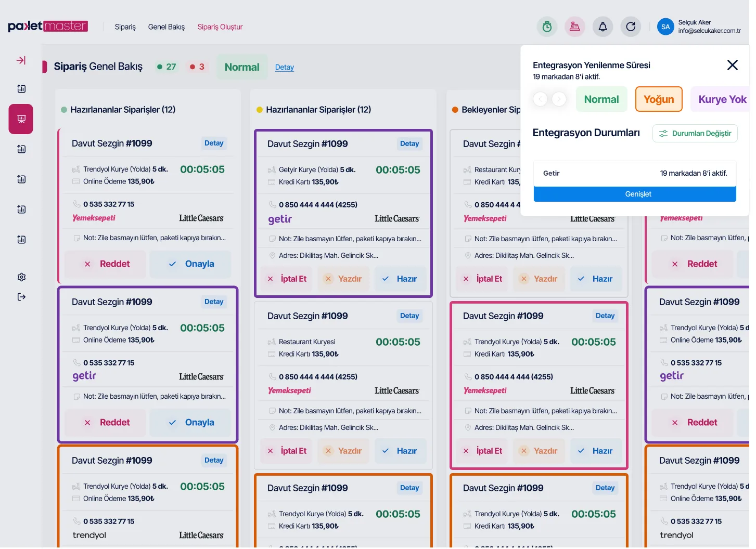Click location pin icon on Getir Kurye card
This screenshot has width=756, height=549.
[272, 255]
